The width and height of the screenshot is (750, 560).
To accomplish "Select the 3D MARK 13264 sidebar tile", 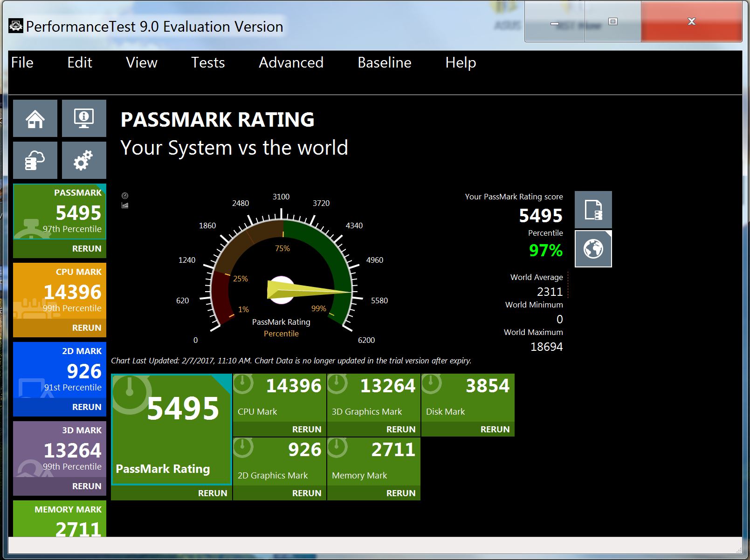I will pyautogui.click(x=60, y=449).
